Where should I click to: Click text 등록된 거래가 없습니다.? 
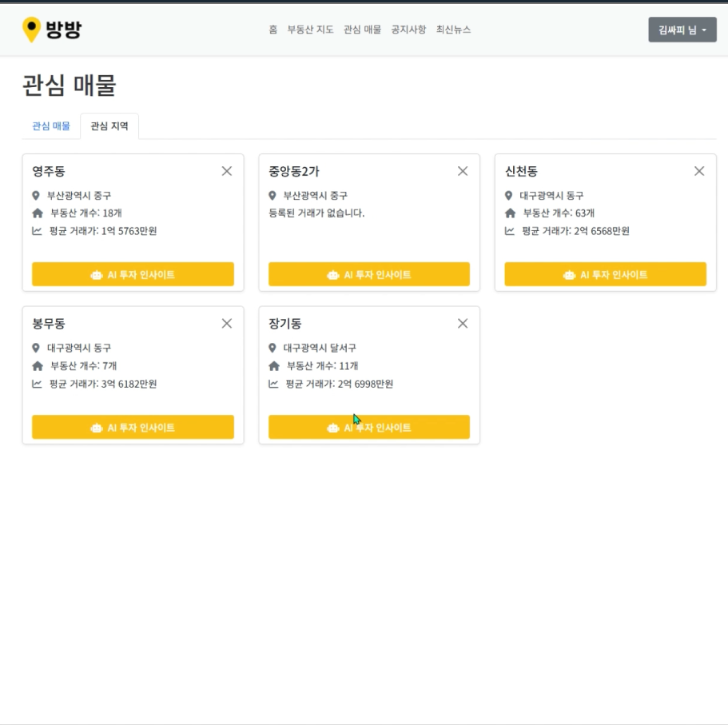tap(316, 213)
